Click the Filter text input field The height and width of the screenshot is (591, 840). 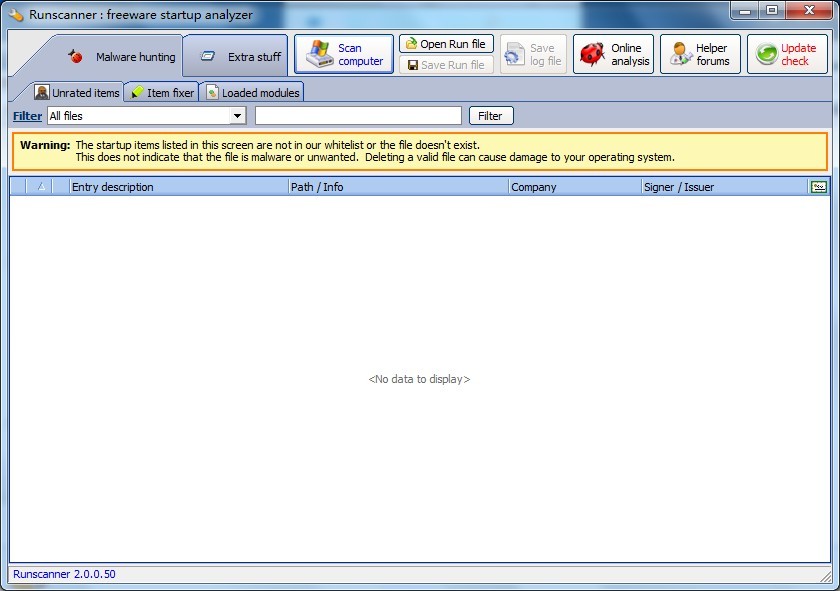tap(358, 116)
